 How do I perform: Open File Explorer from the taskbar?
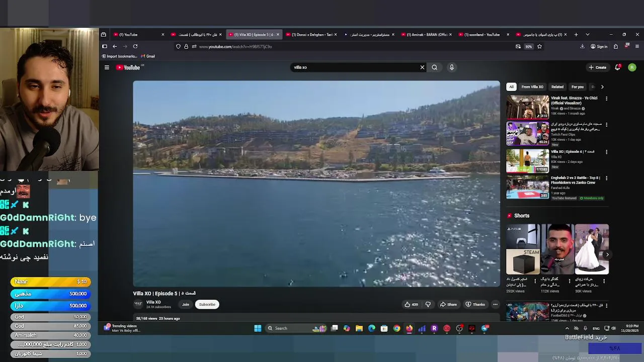point(359,328)
